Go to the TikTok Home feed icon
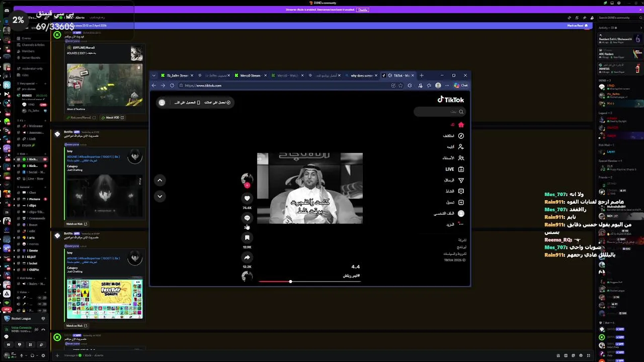 pyautogui.click(x=461, y=125)
